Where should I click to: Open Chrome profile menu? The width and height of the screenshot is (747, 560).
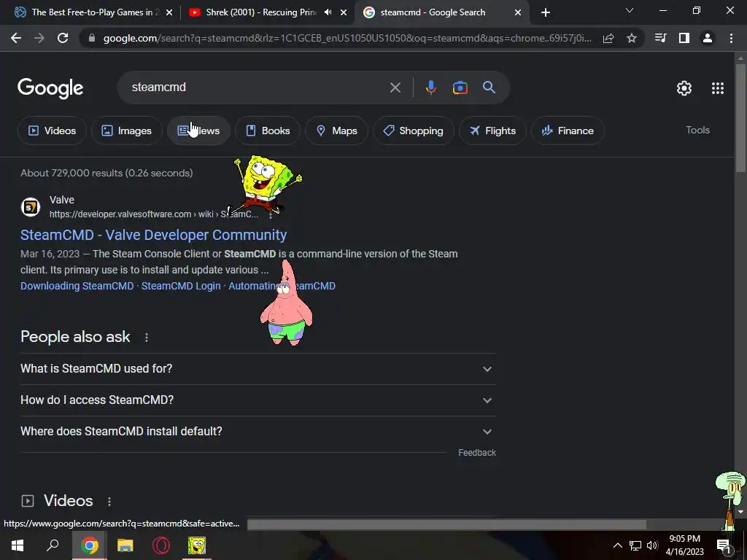pyautogui.click(x=708, y=38)
